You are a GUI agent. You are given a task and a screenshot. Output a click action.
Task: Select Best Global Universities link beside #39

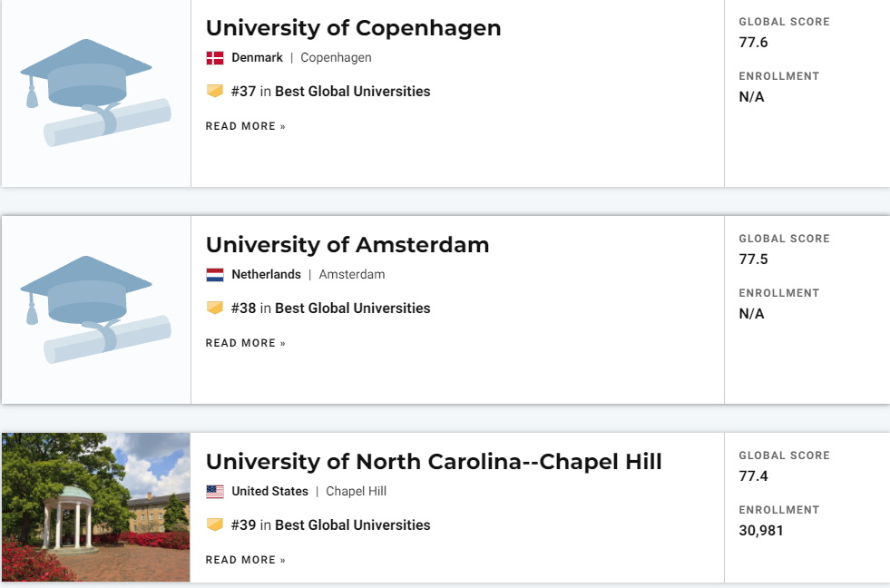pos(352,525)
